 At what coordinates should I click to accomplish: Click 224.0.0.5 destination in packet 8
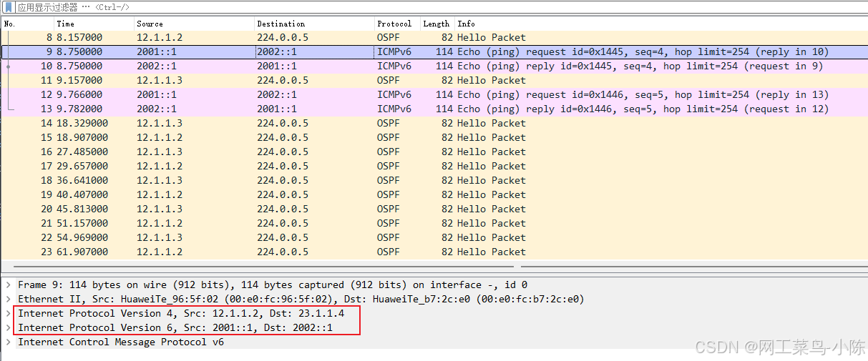tap(283, 37)
